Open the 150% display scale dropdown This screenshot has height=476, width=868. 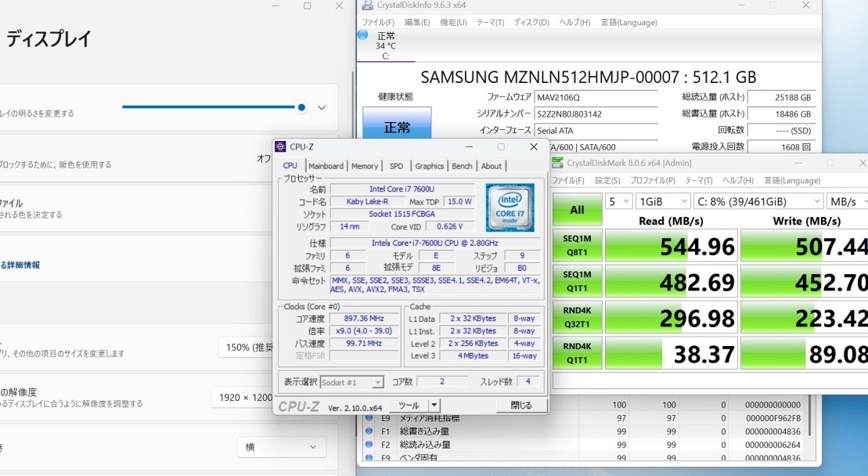click(x=246, y=347)
